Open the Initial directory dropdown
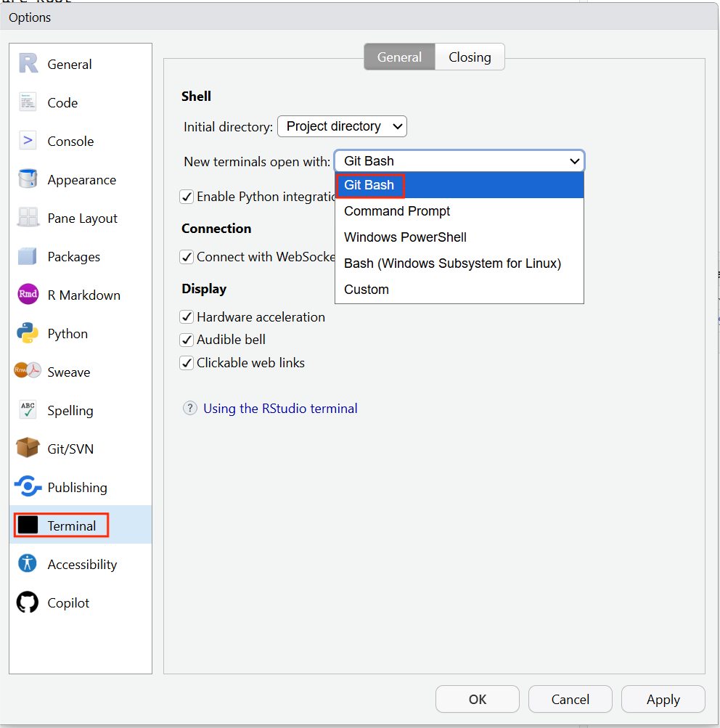The height and width of the screenshot is (728, 720). tap(342, 126)
